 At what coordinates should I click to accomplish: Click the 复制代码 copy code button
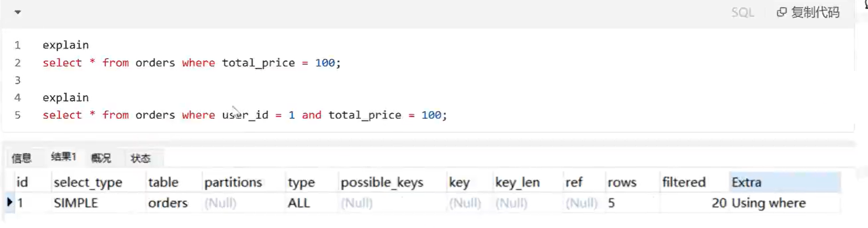pos(814,12)
